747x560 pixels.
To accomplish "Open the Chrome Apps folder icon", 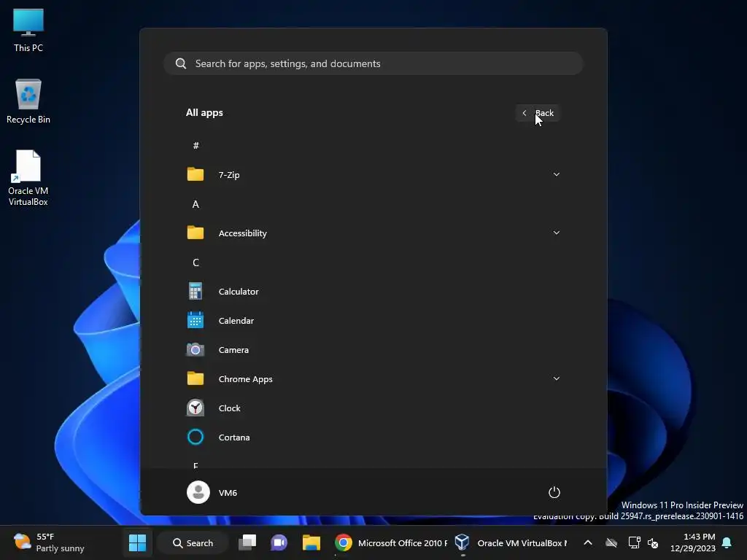I will click(196, 378).
